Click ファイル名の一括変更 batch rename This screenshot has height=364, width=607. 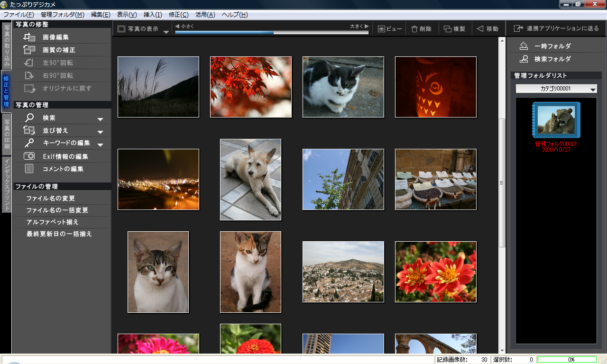click(x=57, y=210)
